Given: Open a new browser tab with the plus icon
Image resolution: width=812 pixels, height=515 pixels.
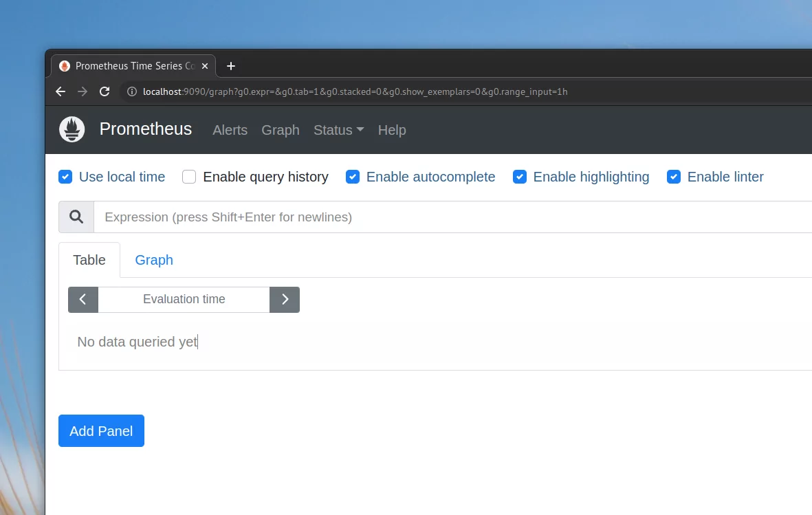Looking at the screenshot, I should pos(231,66).
